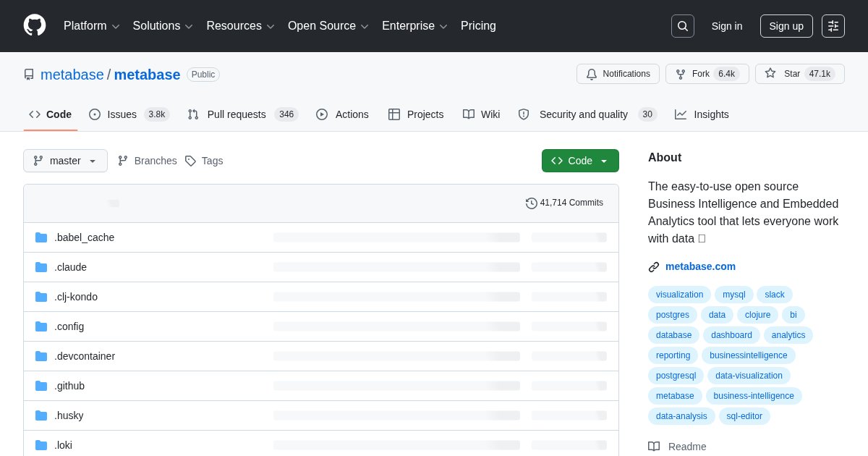This screenshot has width=868, height=456.
Task: Click the .clj-kondo folder icon
Action: coord(41,297)
